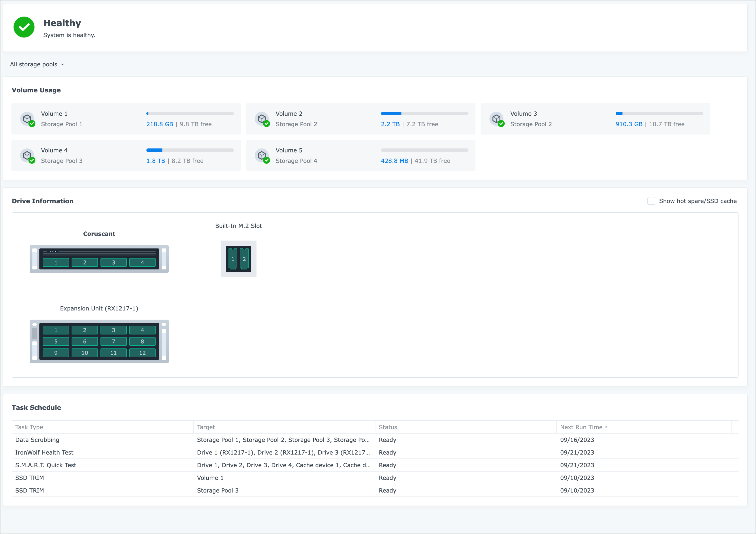Image resolution: width=756 pixels, height=534 pixels.
Task: Select the S.M.A.R.T. Quick Test row
Action: (x=375, y=465)
